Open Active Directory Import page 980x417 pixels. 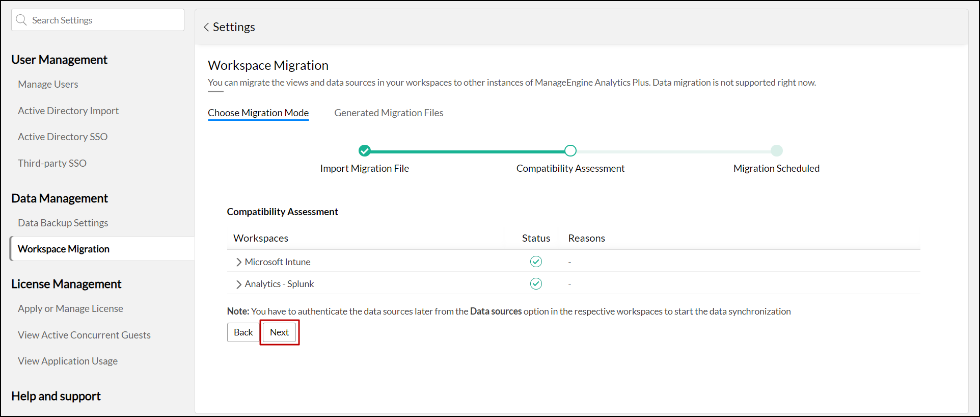point(68,111)
